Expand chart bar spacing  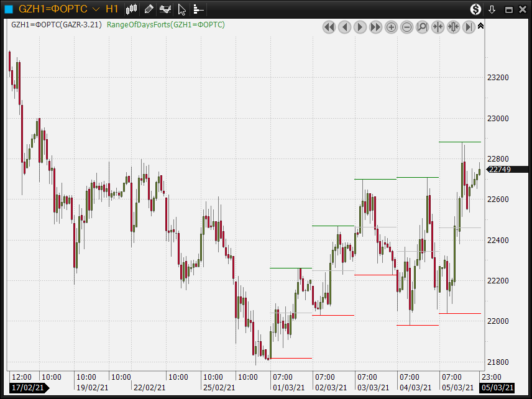point(453,27)
